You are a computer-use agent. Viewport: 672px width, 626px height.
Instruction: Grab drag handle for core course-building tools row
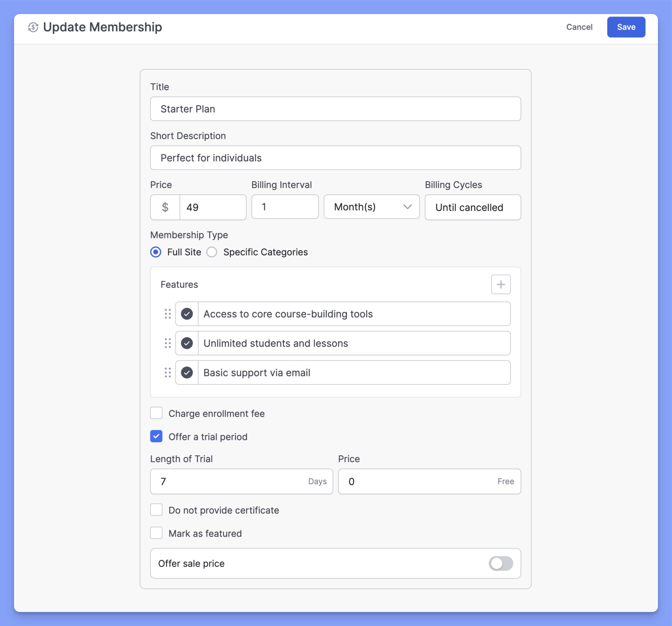click(x=168, y=314)
